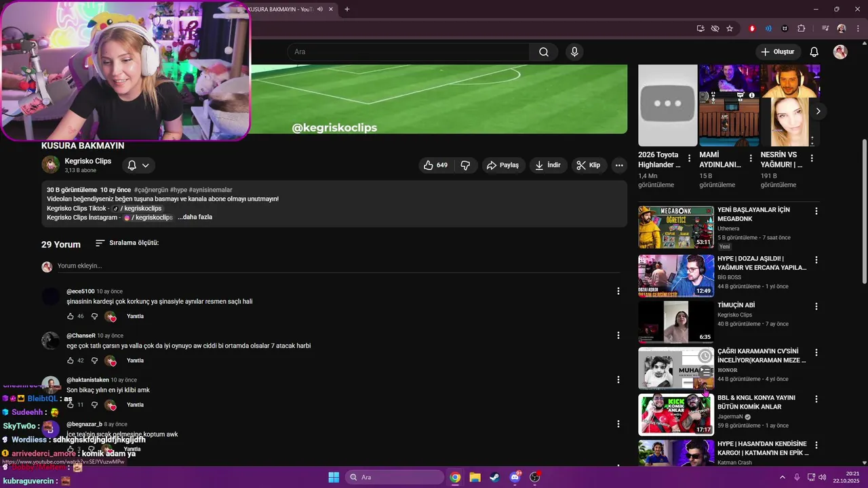Screen dimensions: 868x488
Task: Bookmark this page with the star icon
Action: pos(730,28)
